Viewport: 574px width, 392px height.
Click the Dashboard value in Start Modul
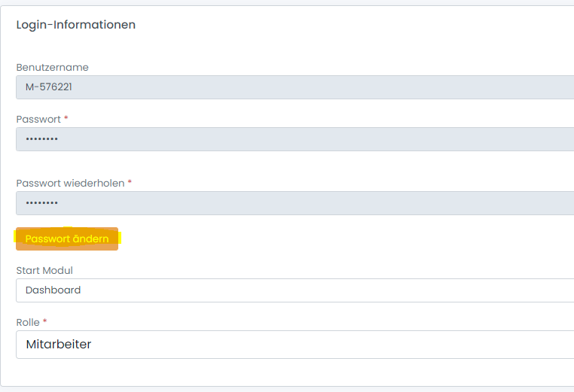[x=53, y=290]
